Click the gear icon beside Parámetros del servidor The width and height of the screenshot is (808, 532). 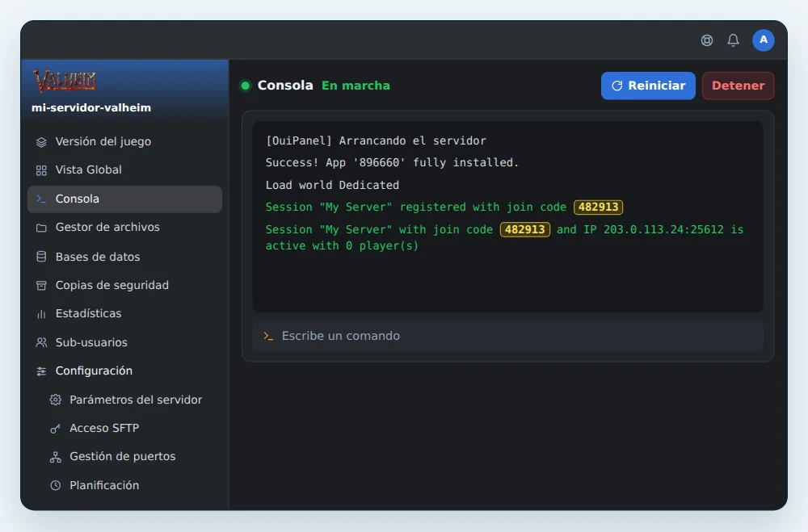pos(55,400)
